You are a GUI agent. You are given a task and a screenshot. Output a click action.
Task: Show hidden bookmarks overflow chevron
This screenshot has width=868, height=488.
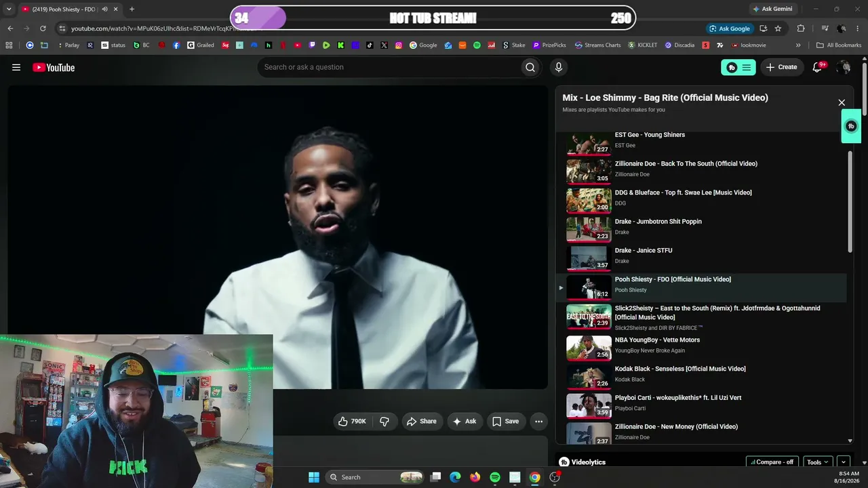click(x=798, y=45)
